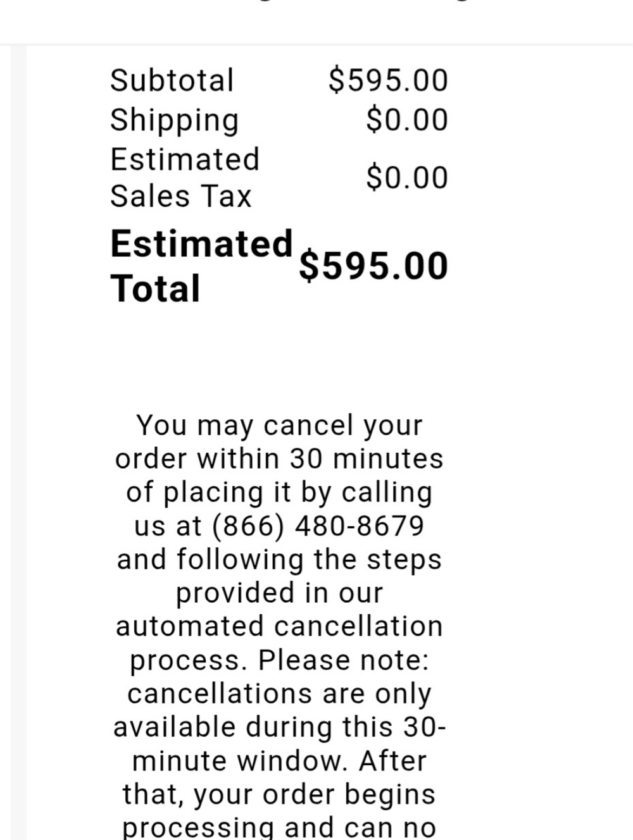This screenshot has height=840, width=633.
Task: Select the Shipping label
Action: 175,120
